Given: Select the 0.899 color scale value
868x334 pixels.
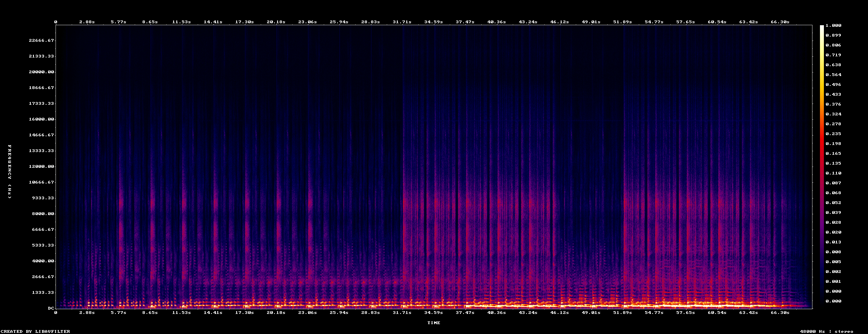Looking at the screenshot, I should (x=833, y=35).
